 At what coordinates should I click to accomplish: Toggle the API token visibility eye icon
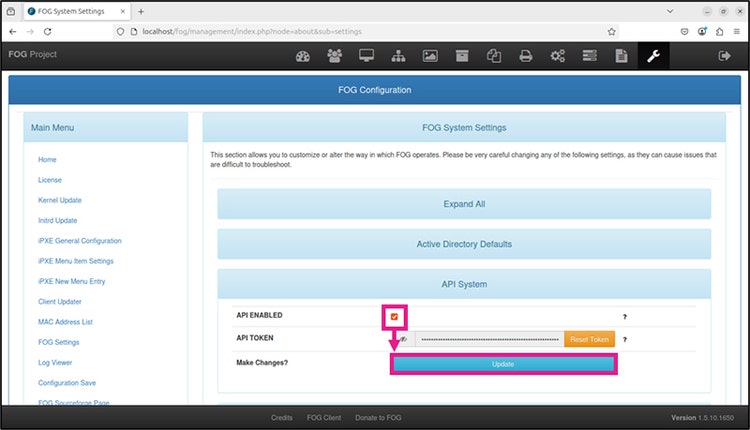404,339
